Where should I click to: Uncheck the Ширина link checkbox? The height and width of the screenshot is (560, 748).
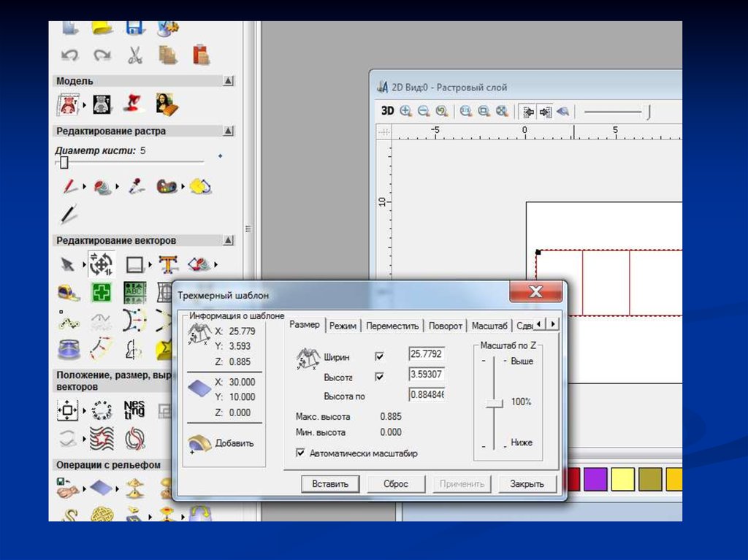pyautogui.click(x=379, y=356)
